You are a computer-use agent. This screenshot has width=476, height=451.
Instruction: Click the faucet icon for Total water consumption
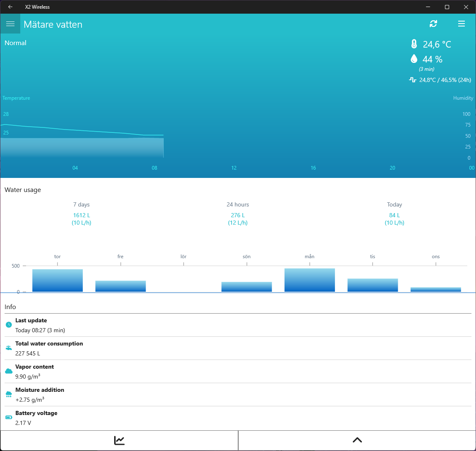pos(9,348)
